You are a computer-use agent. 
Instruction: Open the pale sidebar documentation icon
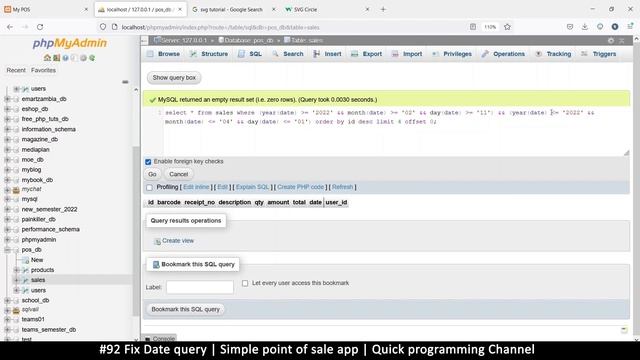(x=74, y=58)
